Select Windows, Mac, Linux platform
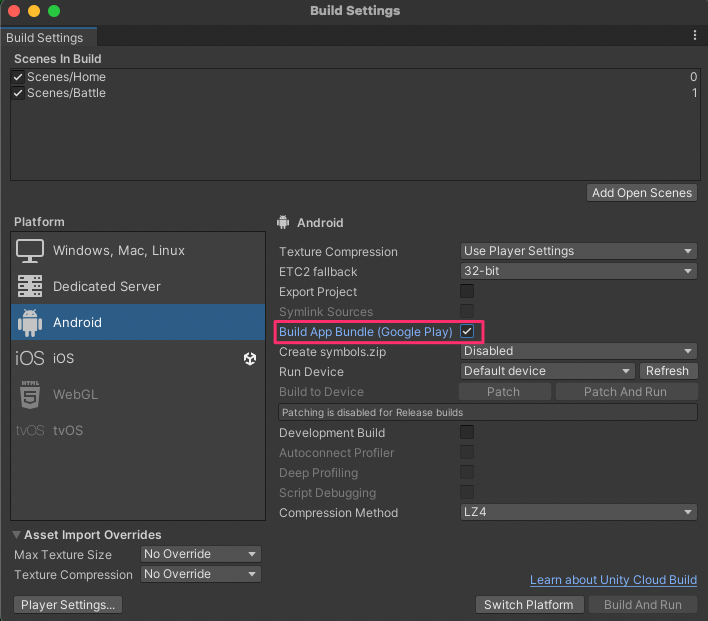 (138, 251)
